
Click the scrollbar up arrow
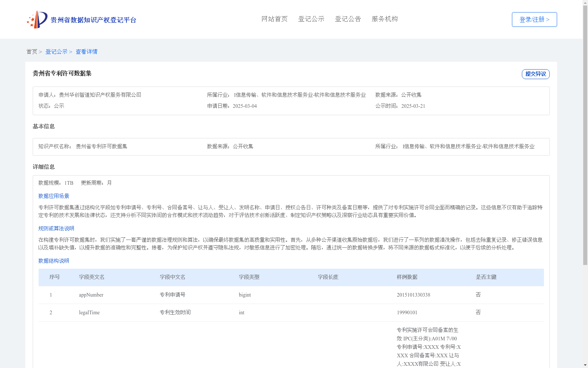585,3
